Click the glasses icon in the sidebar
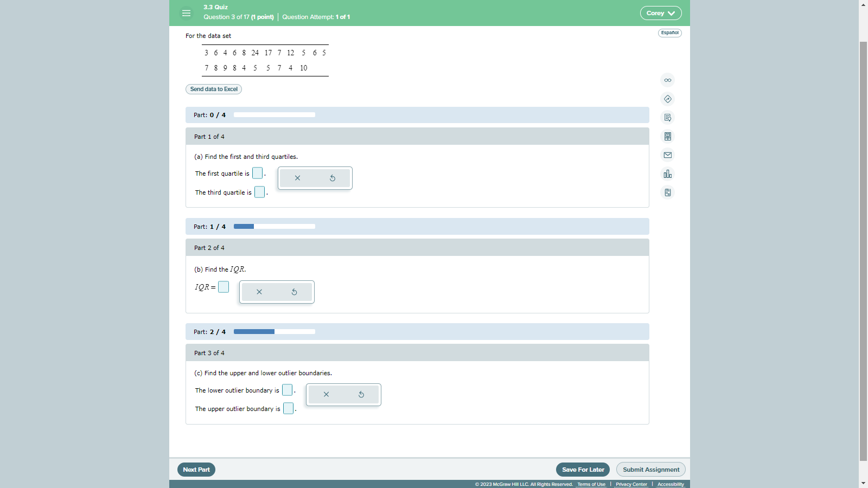The height and width of the screenshot is (488, 868). [667, 80]
